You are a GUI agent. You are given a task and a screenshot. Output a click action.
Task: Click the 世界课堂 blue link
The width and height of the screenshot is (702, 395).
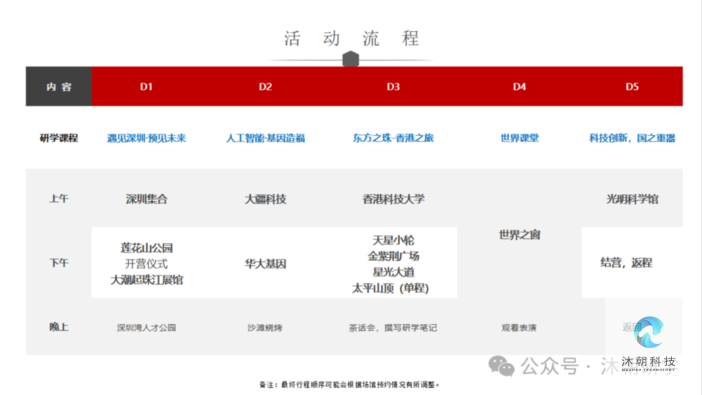[x=519, y=138]
